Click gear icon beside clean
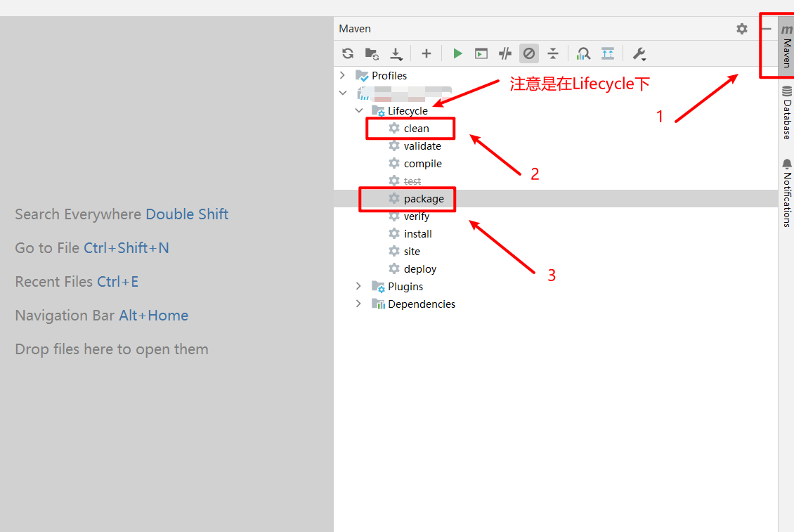The height and width of the screenshot is (532, 794). coord(394,128)
